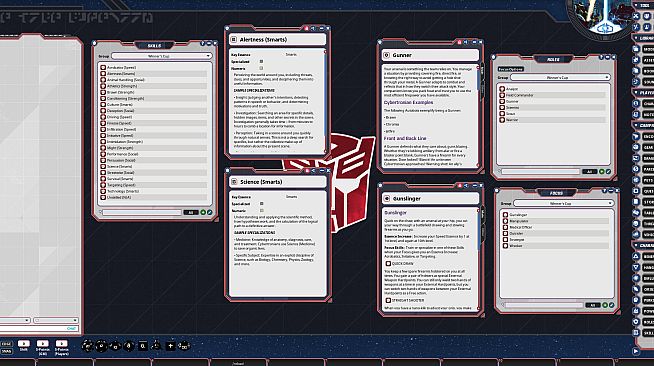Pick the d12 die icon

(101, 346)
